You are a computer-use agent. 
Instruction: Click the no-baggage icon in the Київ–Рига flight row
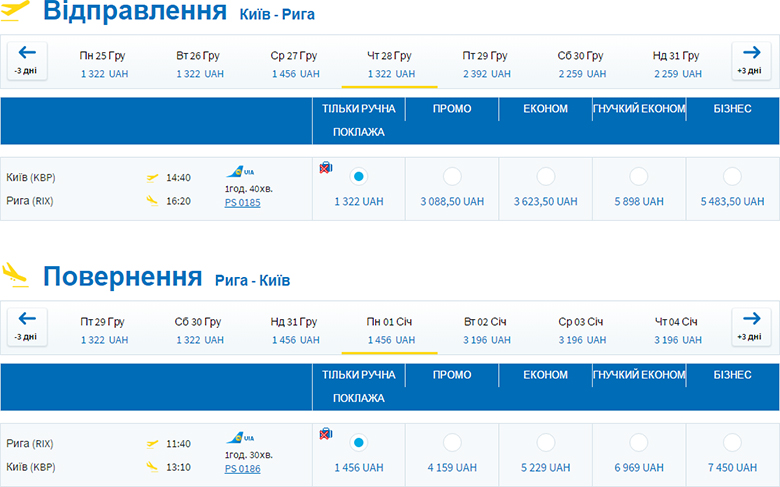(325, 168)
